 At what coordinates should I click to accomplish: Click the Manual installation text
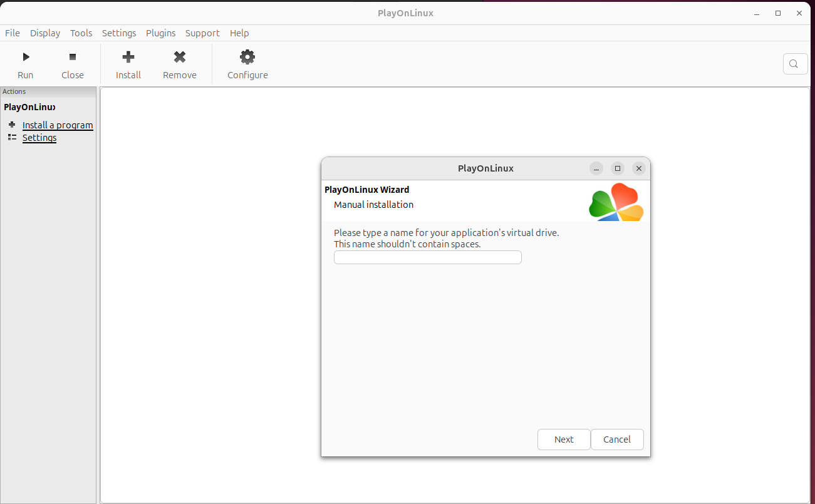click(374, 205)
